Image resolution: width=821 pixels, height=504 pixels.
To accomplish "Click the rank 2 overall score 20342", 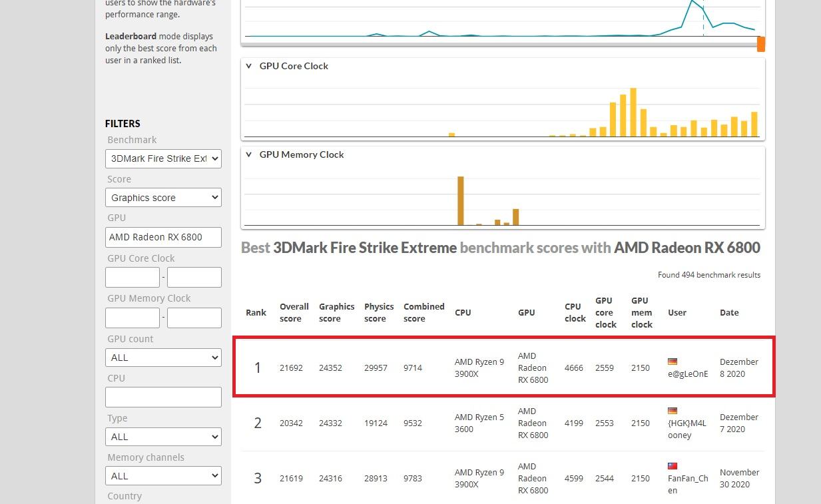I will point(291,423).
